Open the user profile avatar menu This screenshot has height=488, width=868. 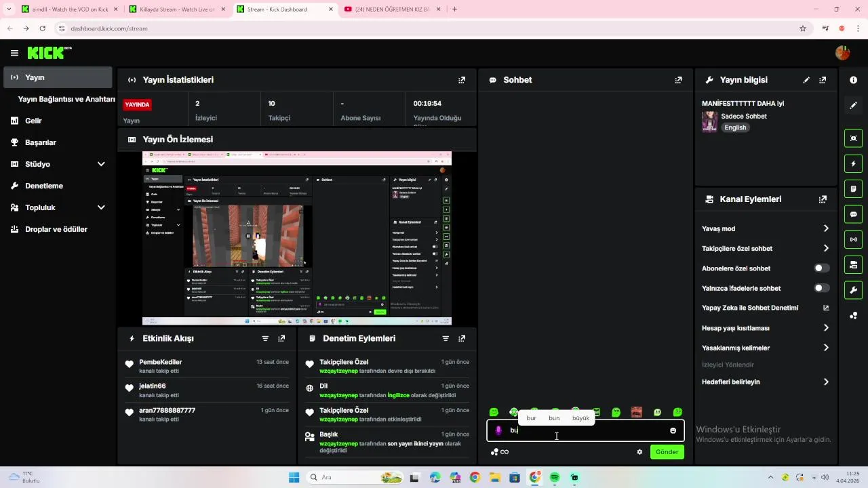tap(842, 53)
